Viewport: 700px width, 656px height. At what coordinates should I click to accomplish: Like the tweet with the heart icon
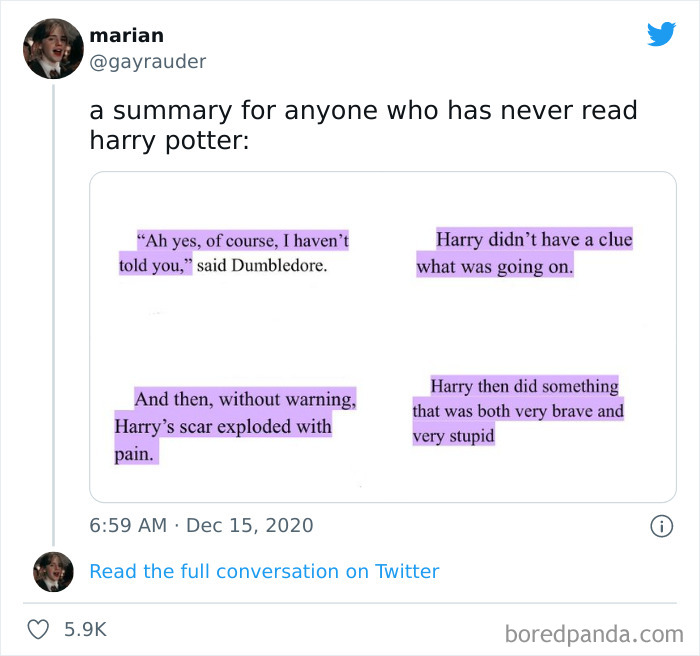coord(37,629)
